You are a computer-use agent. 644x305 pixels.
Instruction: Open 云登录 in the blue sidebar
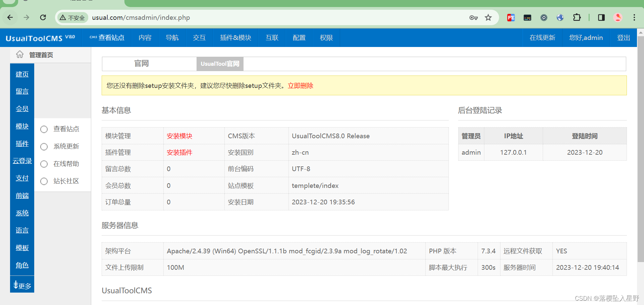pyautogui.click(x=22, y=161)
